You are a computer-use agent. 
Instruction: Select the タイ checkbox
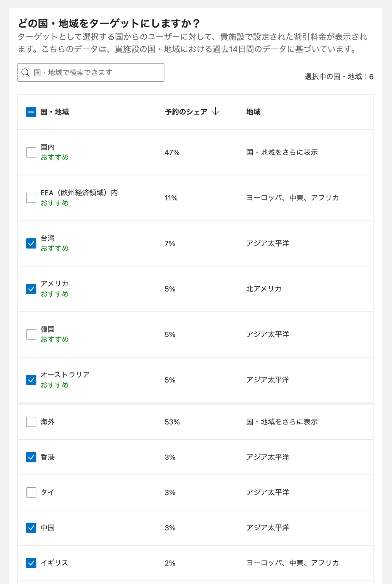31,492
